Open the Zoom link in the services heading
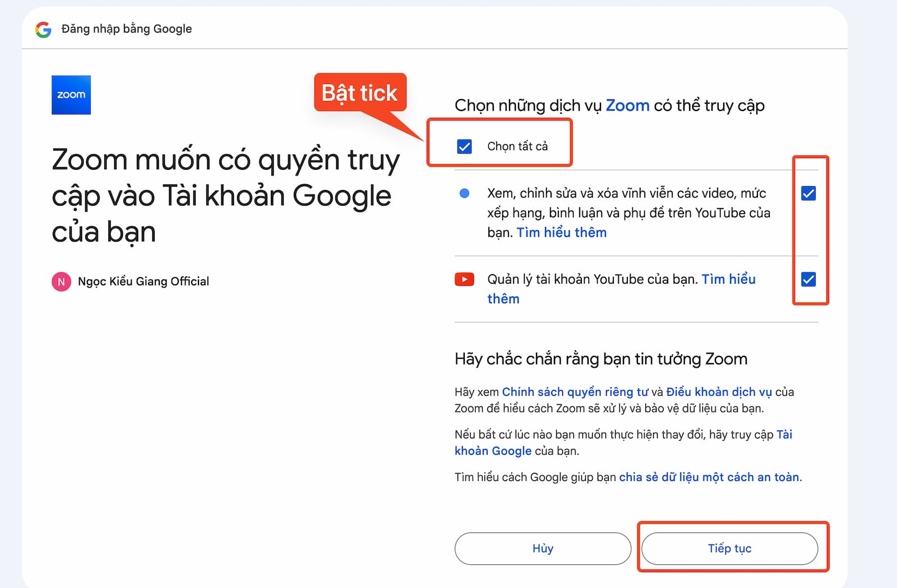 [x=627, y=105]
